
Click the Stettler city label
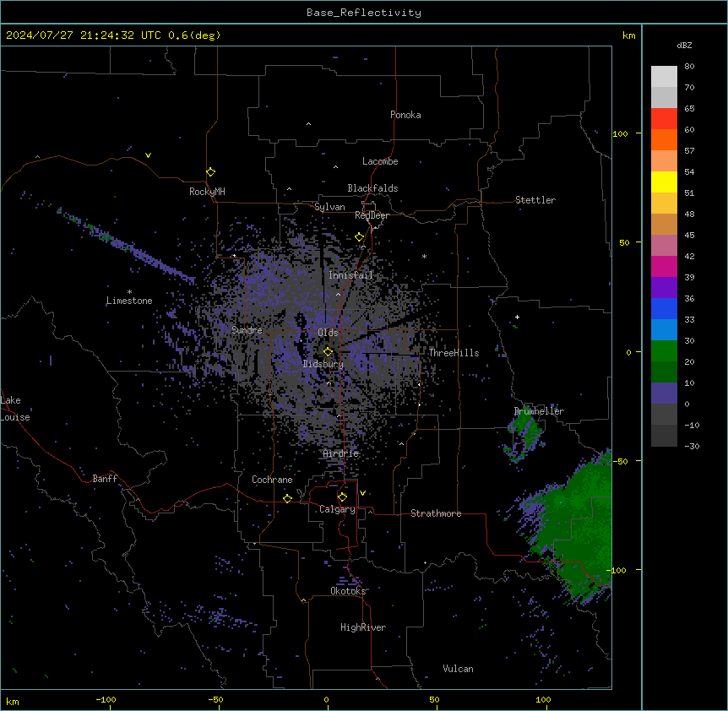pyautogui.click(x=535, y=200)
